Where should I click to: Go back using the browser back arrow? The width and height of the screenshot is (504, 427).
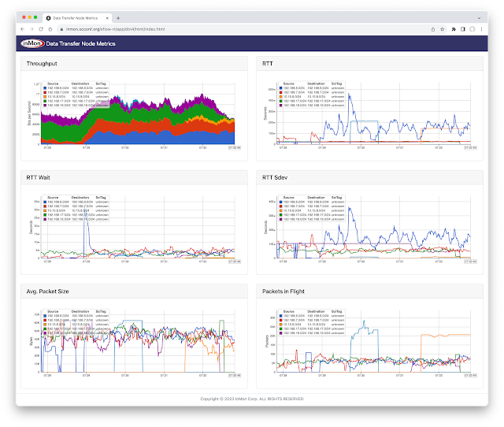click(22, 29)
